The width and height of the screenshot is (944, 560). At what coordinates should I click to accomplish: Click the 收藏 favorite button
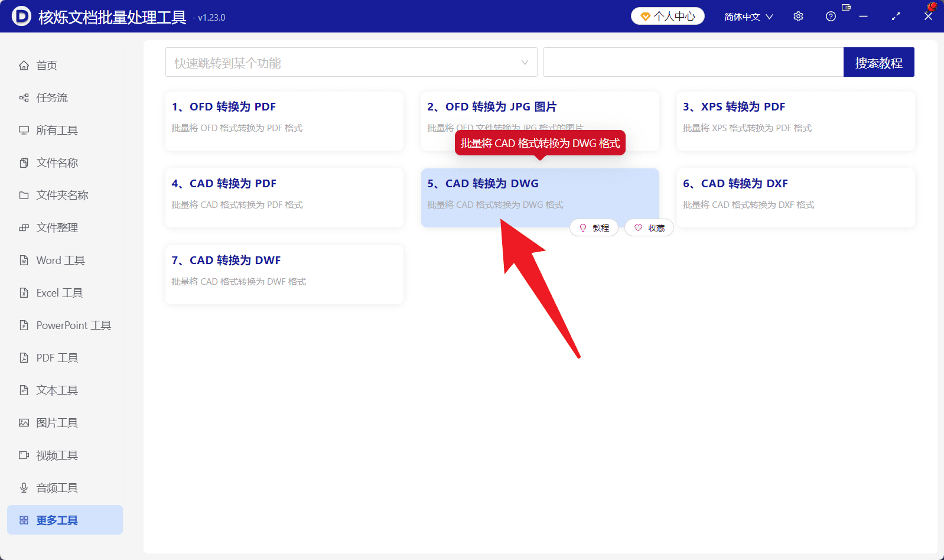click(x=649, y=227)
